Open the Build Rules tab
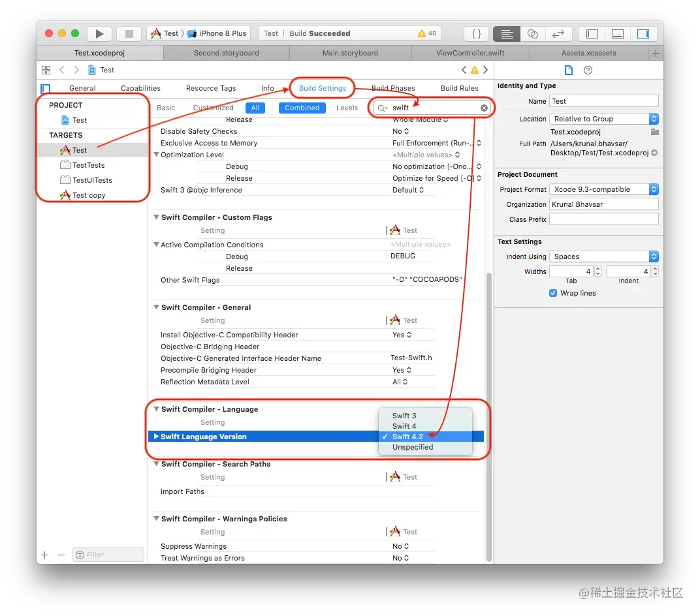Viewport: 700px width, 616px height. [x=460, y=88]
